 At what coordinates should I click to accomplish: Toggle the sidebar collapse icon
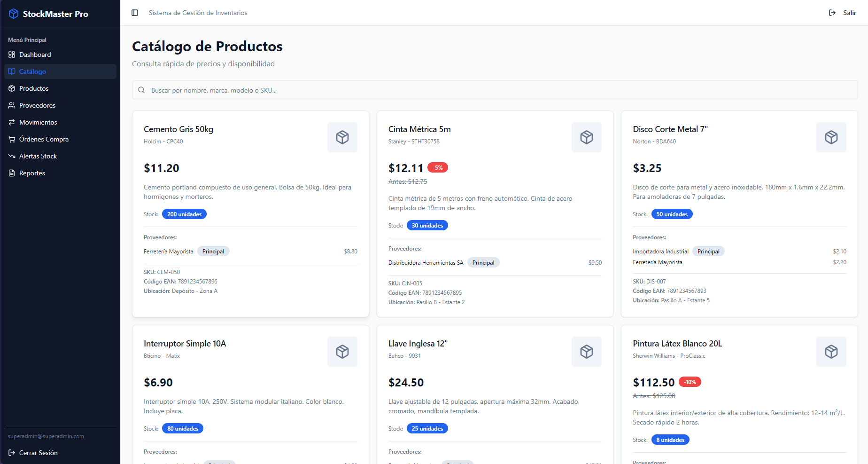point(135,13)
